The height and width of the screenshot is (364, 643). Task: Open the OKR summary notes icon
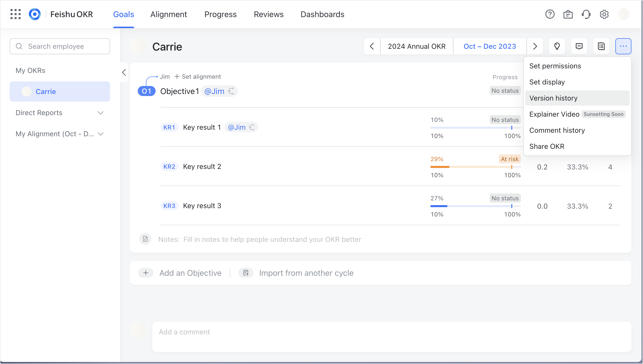(x=601, y=46)
